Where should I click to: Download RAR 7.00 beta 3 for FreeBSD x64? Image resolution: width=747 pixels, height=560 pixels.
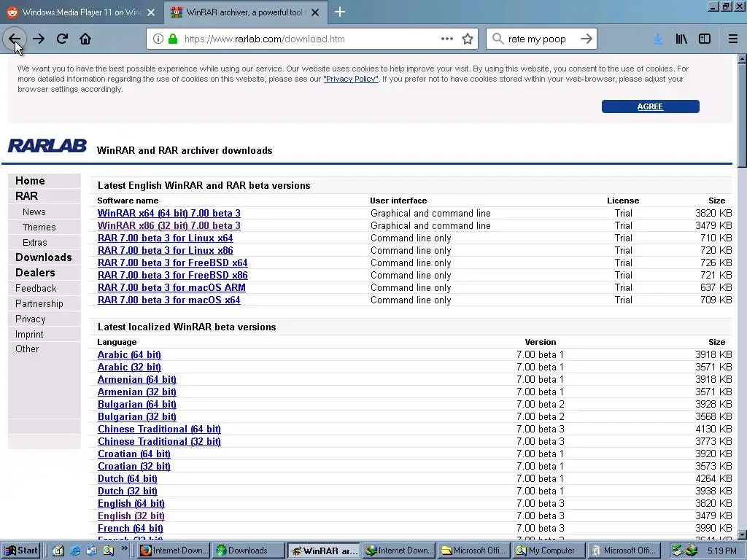[172, 262]
